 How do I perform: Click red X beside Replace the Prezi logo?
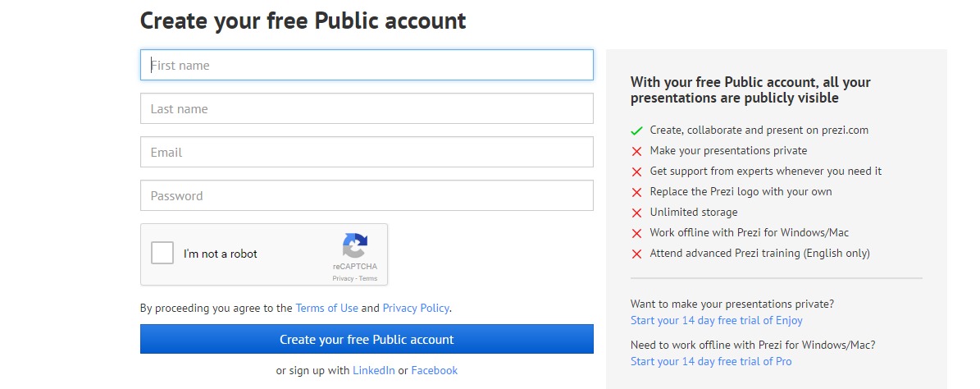pyautogui.click(x=636, y=192)
